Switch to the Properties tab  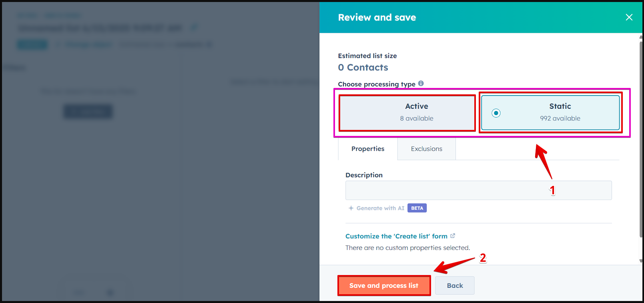point(368,149)
